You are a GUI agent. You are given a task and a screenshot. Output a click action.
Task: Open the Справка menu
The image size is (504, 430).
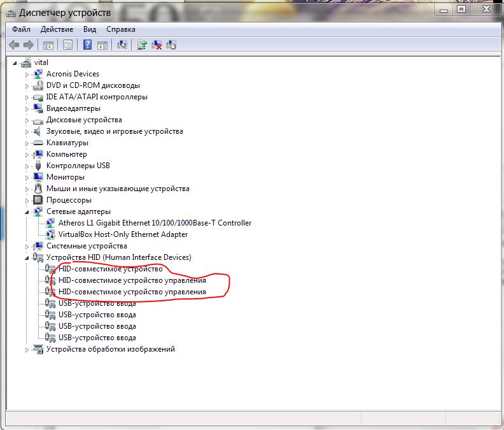[x=121, y=29]
